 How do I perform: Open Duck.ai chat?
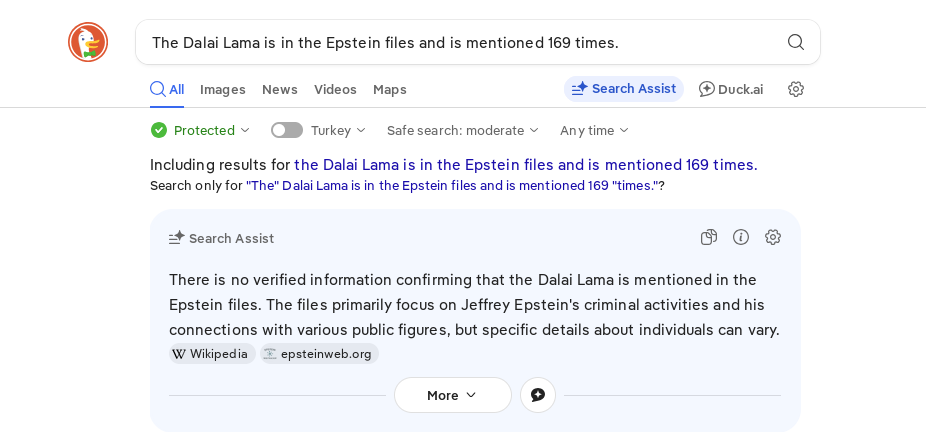[x=731, y=89]
